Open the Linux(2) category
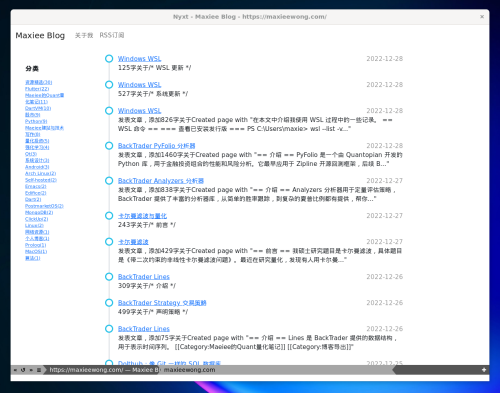500x393 pixels. 34,226
